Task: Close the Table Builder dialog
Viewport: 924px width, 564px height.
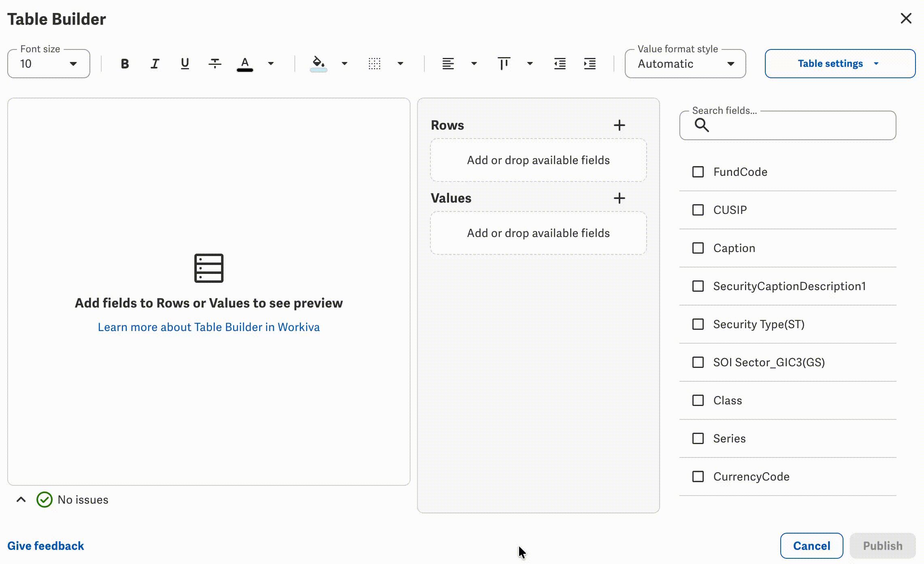Action: click(x=906, y=18)
